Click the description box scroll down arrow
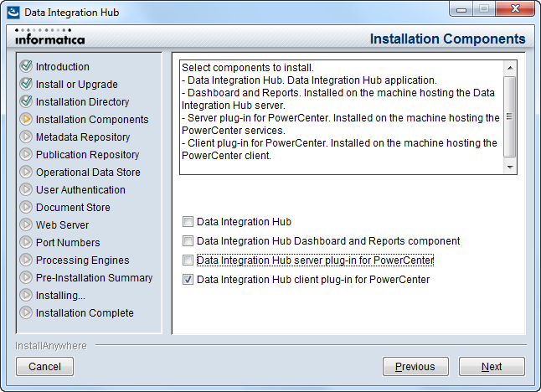 coord(510,167)
